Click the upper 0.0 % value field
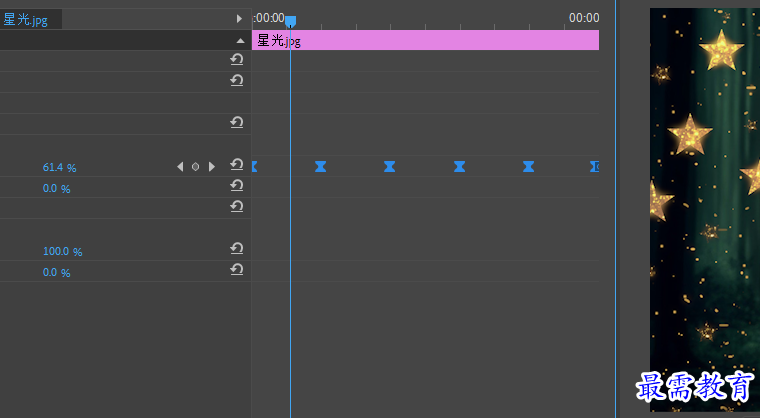 click(56, 188)
